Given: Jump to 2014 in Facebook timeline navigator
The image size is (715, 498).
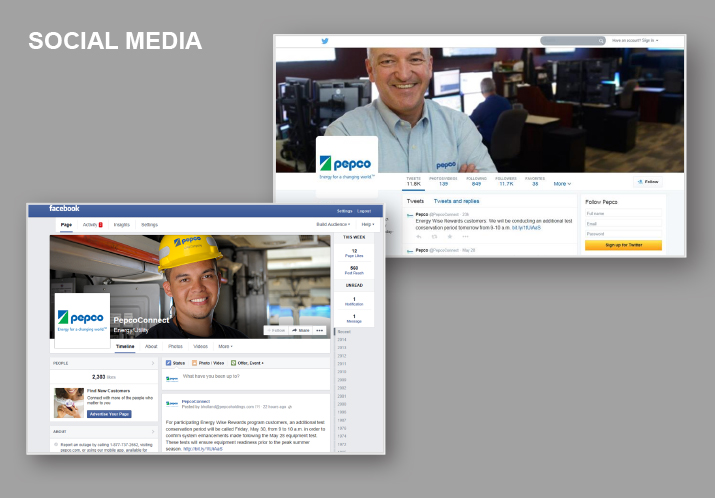Looking at the screenshot, I should (x=342, y=340).
